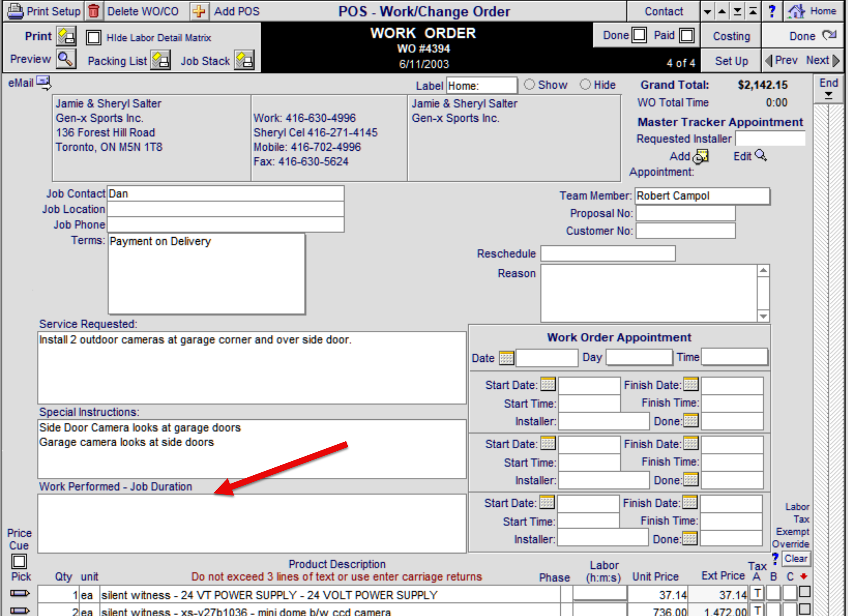Click the red down arrow column icon
The height and width of the screenshot is (616, 848).
pos(804,576)
